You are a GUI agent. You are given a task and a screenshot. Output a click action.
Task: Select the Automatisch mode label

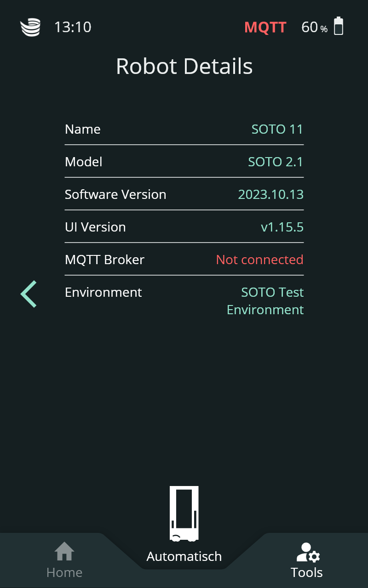(x=184, y=556)
